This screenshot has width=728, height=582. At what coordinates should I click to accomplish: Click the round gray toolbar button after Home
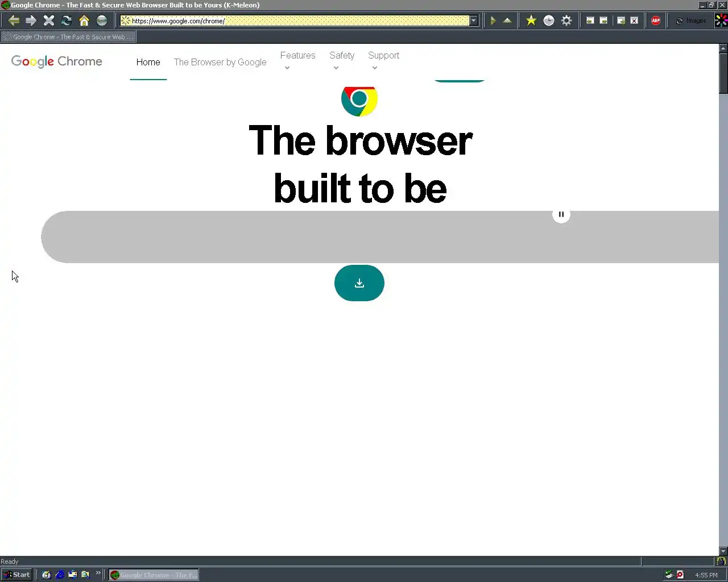102,20
